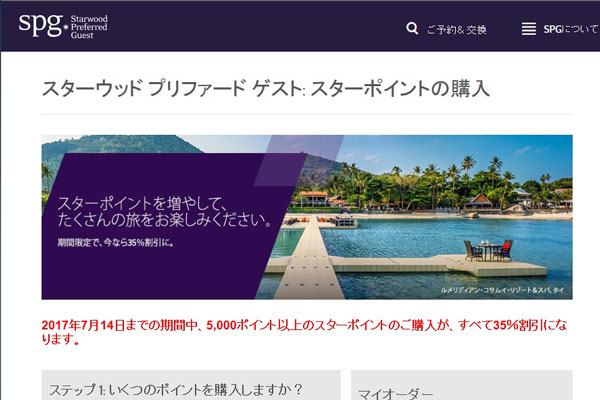Open search via the magnifying glass icon
Viewport: 600px width, 400px height.
(412, 28)
